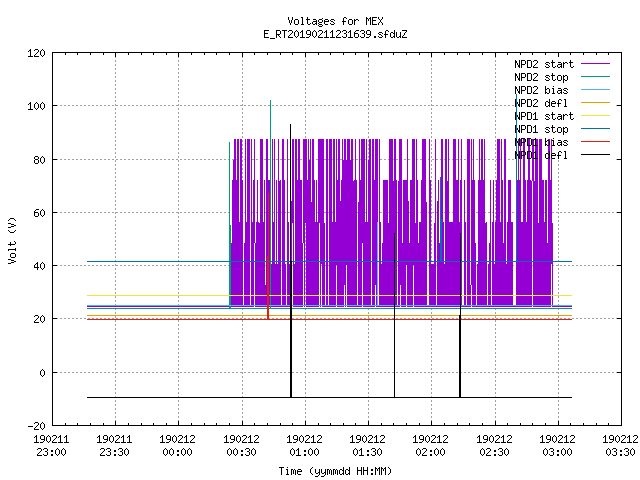Click the y-axis tick value 120

(x=36, y=53)
